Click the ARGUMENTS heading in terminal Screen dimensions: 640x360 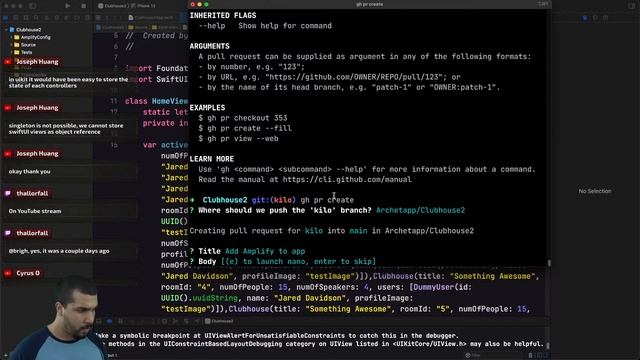pos(209,46)
